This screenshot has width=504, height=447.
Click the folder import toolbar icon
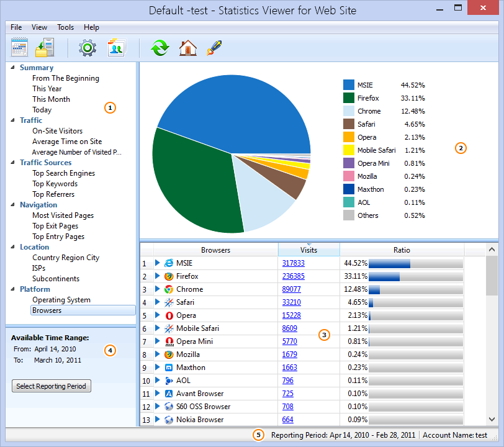click(45, 48)
